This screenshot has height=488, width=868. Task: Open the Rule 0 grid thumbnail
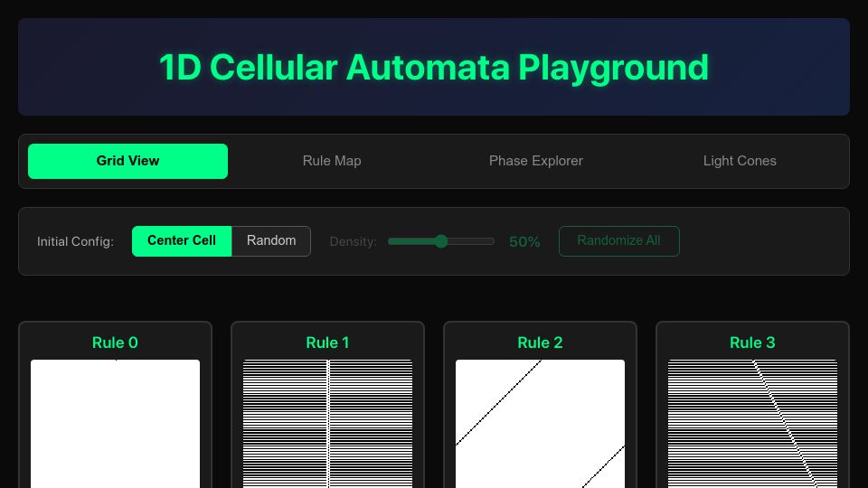pos(115,424)
